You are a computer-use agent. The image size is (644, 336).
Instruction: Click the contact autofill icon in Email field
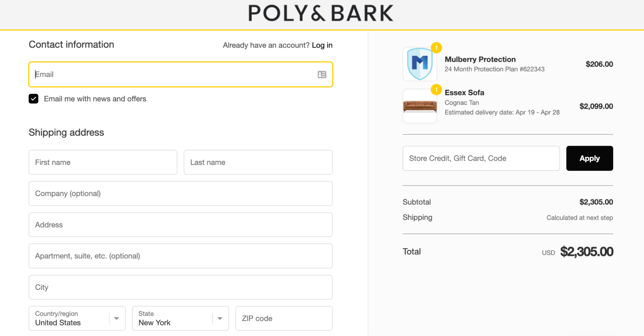(322, 74)
